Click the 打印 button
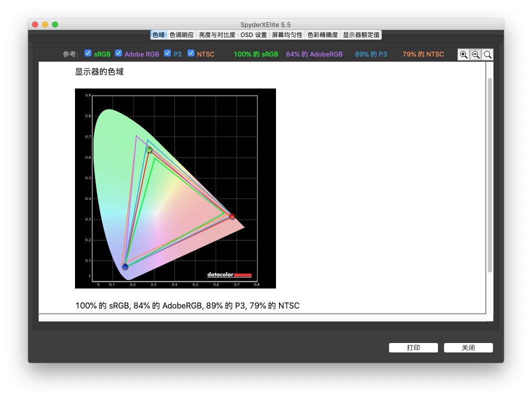The height and width of the screenshot is (400, 532). (413, 348)
